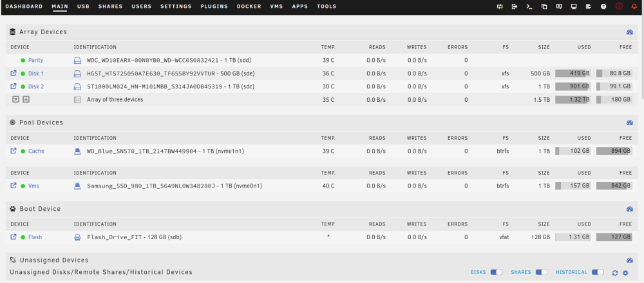644x283 pixels.
Task: Switch to the USB tab
Action: click(x=83, y=6)
